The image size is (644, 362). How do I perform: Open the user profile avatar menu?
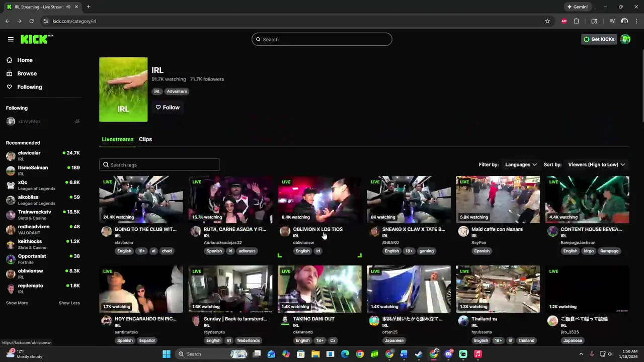coord(625,39)
